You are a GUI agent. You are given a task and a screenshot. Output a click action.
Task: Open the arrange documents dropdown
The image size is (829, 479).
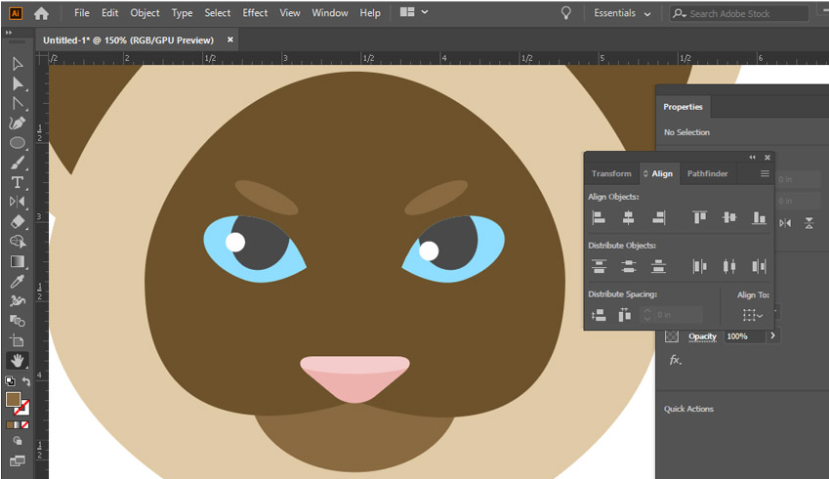tap(414, 12)
